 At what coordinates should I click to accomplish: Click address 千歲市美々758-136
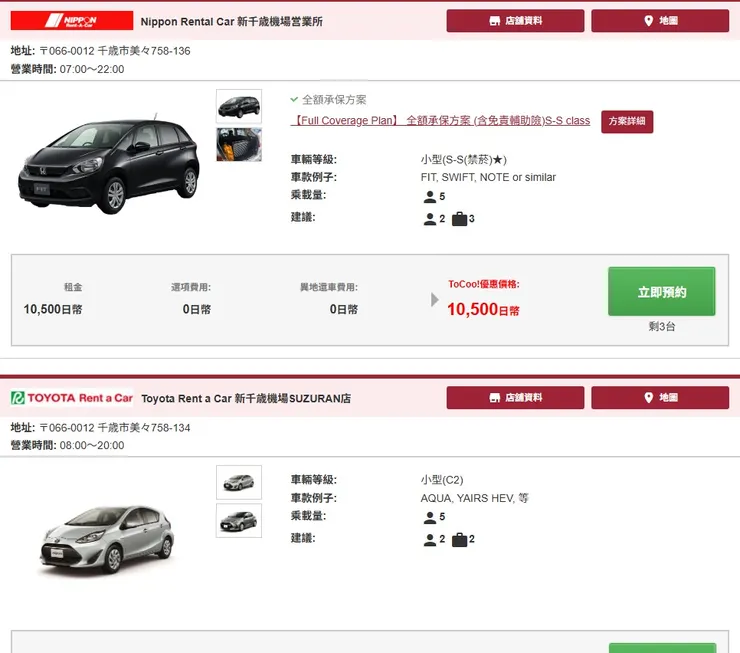click(x=144, y=51)
